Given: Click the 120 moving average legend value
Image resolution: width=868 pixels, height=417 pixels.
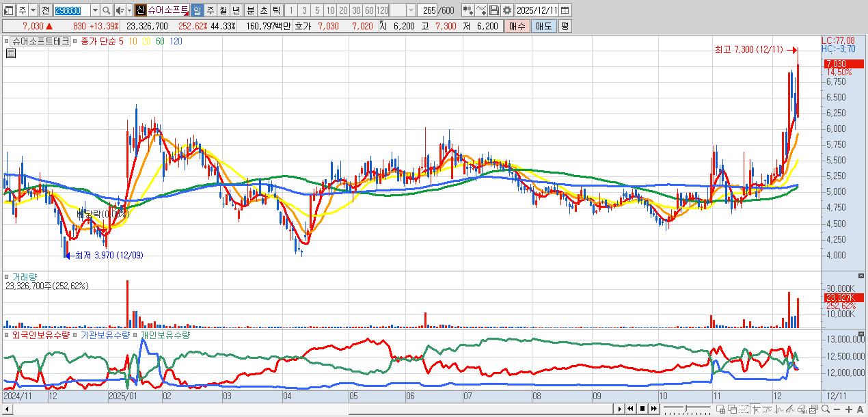Looking at the screenshot, I should click(x=176, y=41).
